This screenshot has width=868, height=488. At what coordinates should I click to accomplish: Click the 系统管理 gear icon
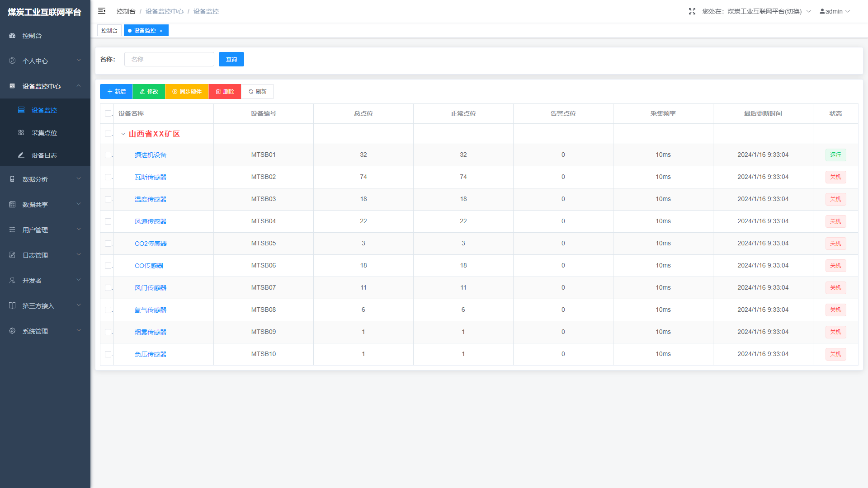12,331
